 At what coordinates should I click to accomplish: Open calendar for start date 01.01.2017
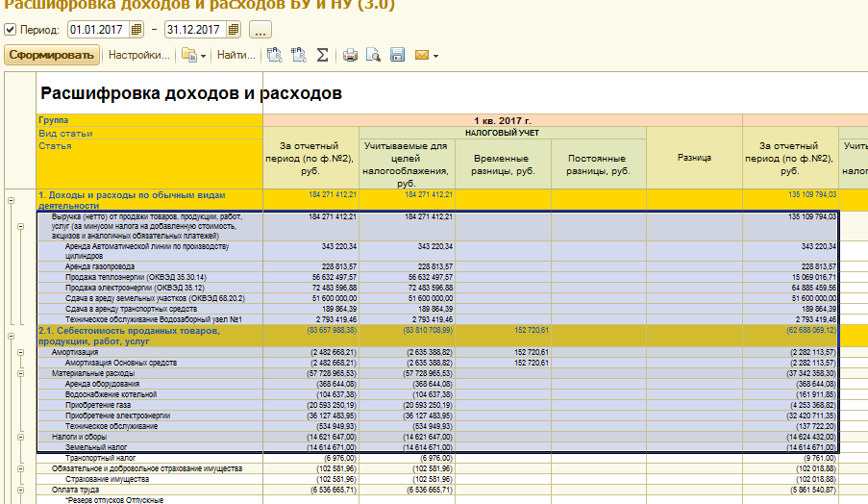(136, 30)
